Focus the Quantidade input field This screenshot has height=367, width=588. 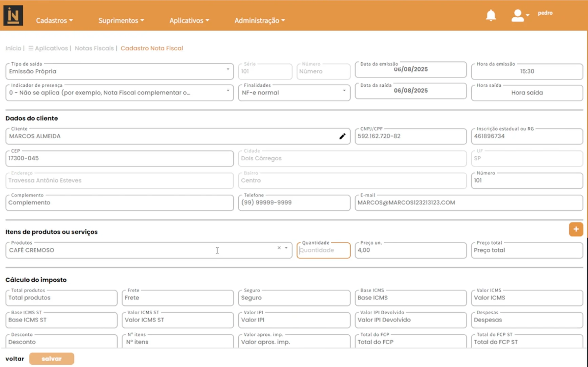click(323, 250)
